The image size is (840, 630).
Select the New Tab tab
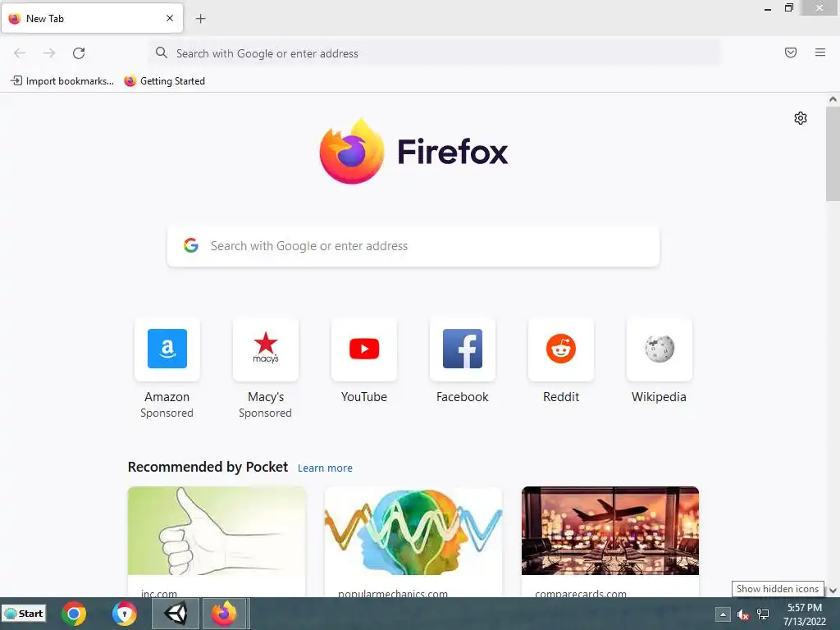(x=92, y=18)
